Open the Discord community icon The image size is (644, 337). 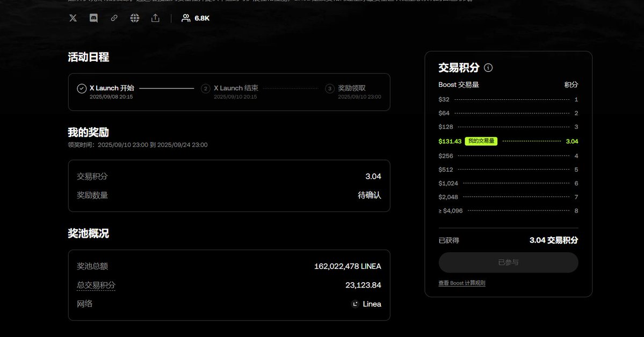[x=93, y=18]
